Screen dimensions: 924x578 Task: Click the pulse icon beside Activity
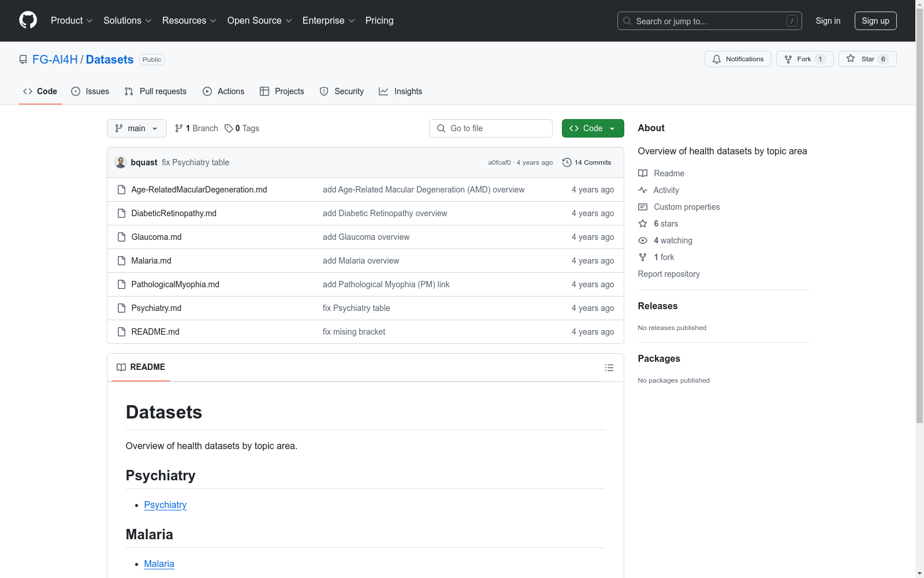click(643, 190)
